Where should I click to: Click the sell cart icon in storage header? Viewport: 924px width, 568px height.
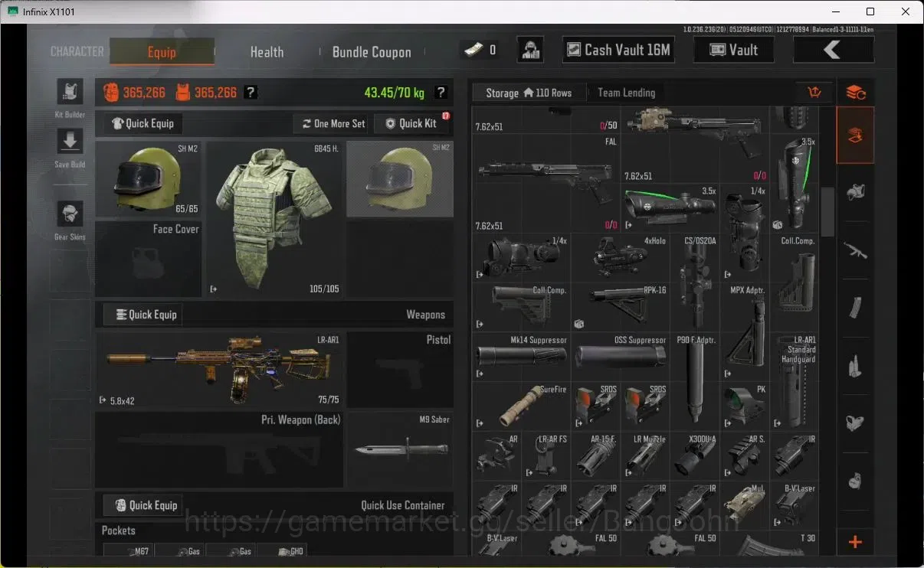point(814,93)
